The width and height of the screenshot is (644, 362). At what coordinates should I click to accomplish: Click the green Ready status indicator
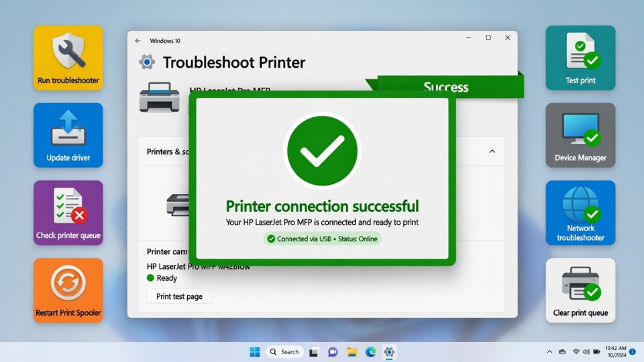pyautogui.click(x=150, y=278)
